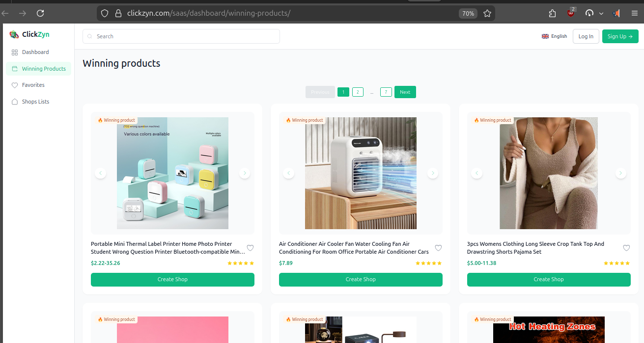
Task: Favorite the thermal label printer with the heart
Action: point(250,248)
